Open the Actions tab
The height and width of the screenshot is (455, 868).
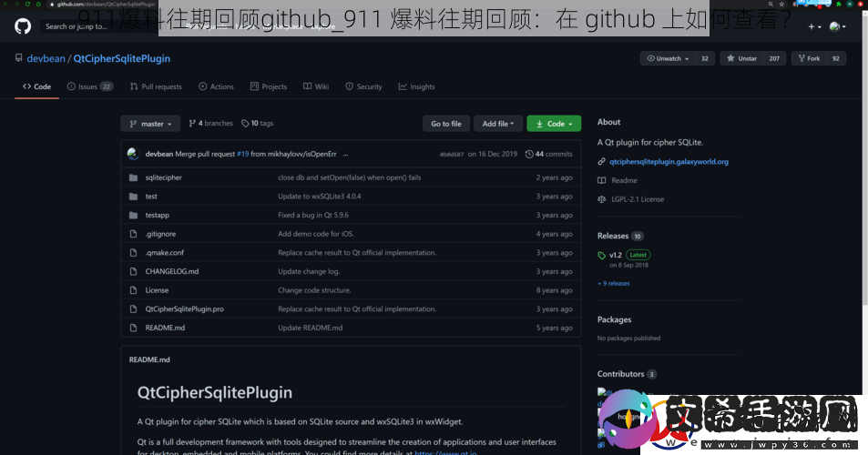pos(216,86)
